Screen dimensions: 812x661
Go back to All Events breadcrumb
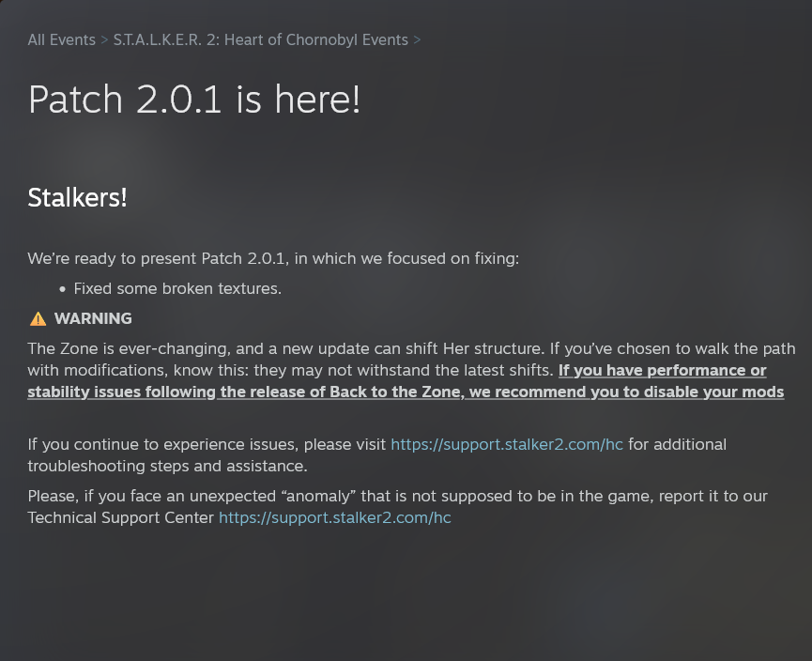(62, 39)
